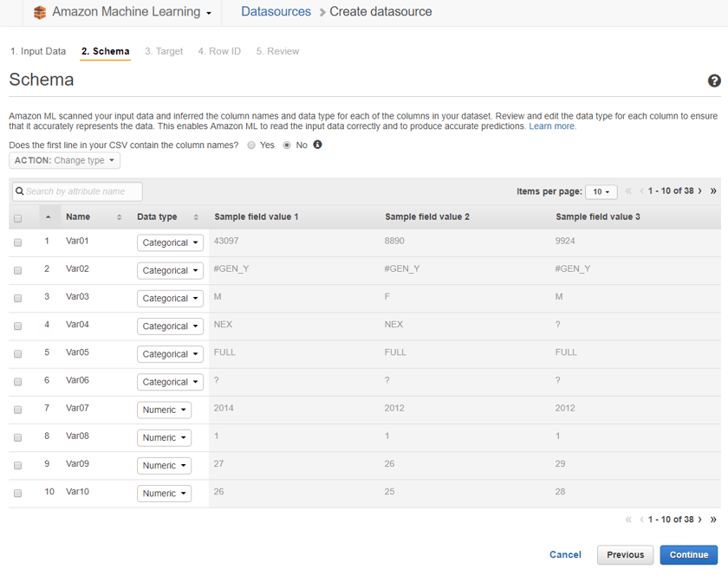The image size is (728, 575).
Task: Open Var04 data type dropdown
Action: point(170,326)
